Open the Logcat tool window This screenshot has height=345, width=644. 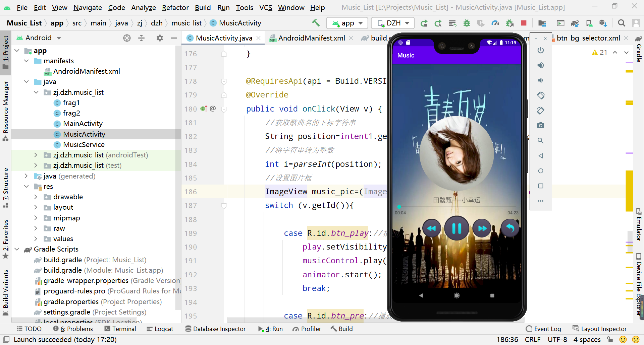tap(160, 329)
